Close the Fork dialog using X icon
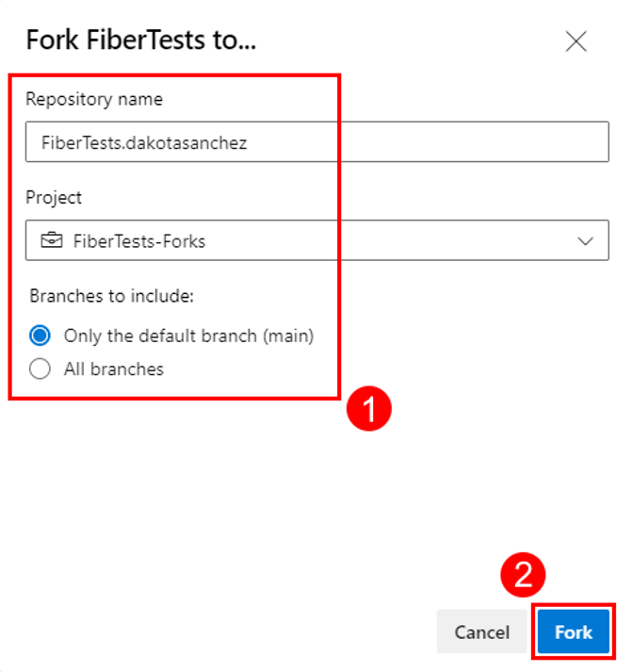 575,41
